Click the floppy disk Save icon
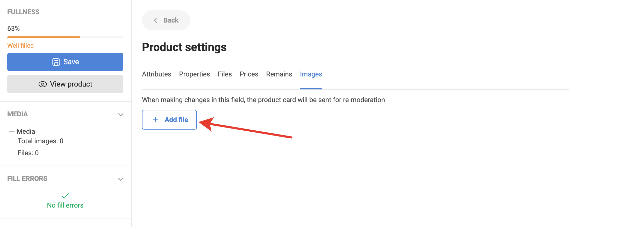This screenshot has width=644, height=227. 56,62
